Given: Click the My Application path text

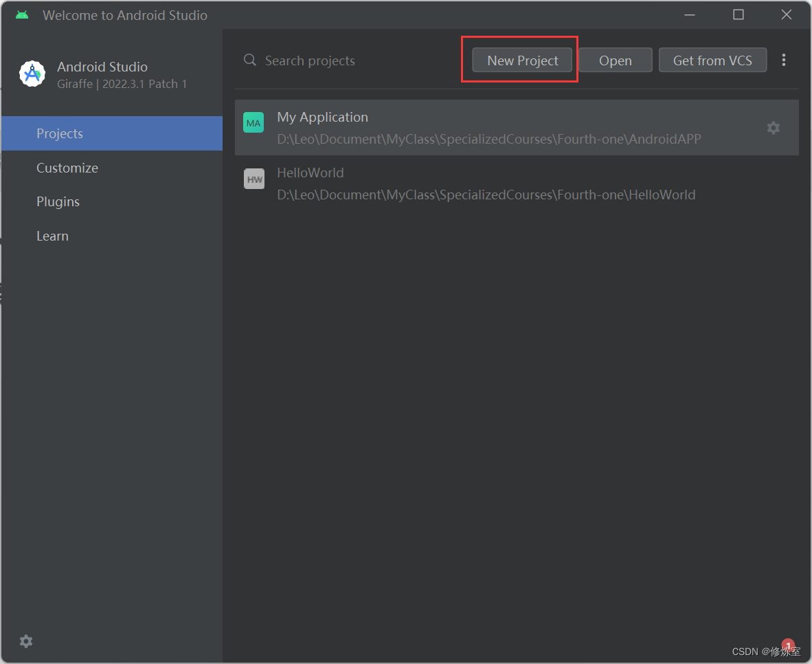Looking at the screenshot, I should 489,139.
